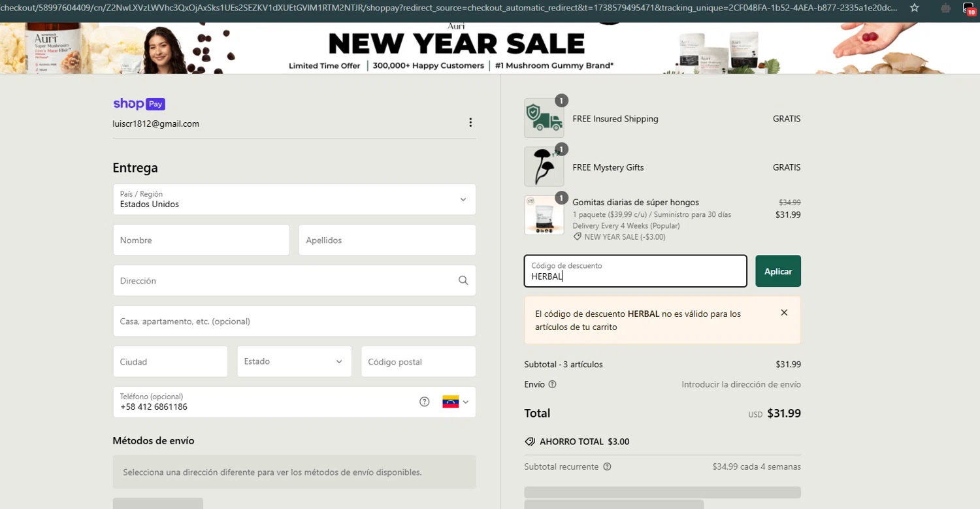Click the shipping methods unavailable notice box
Viewport: 980px width, 509px height.
tap(294, 472)
